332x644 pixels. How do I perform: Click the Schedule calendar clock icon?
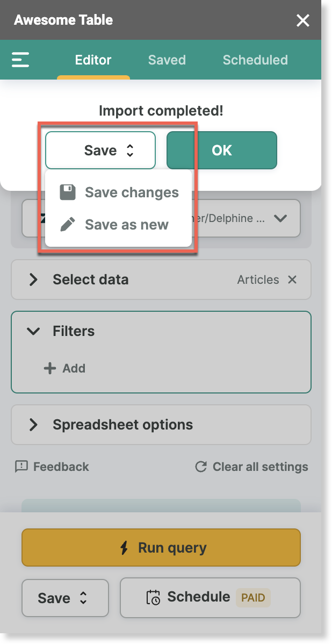click(x=154, y=597)
